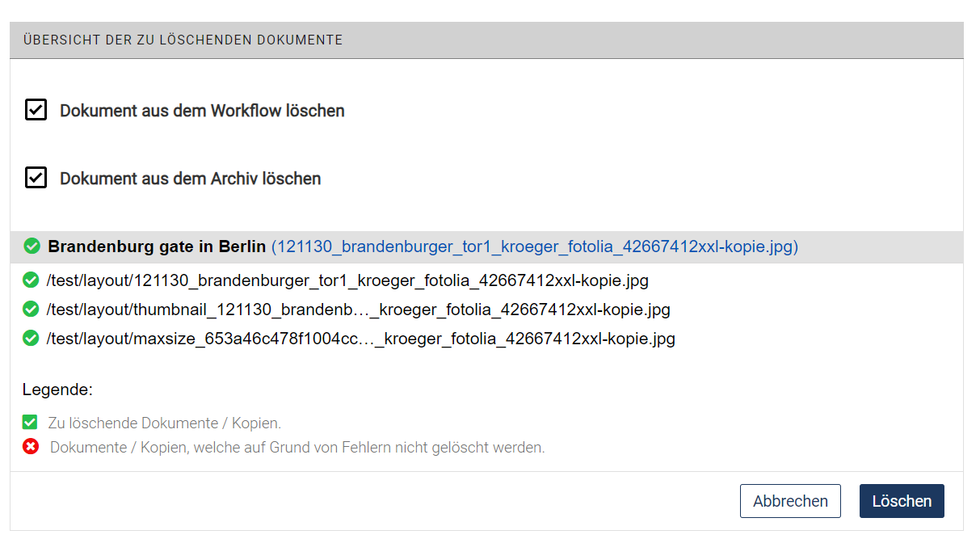980x539 pixels.
Task: Click green checkmark next to first /test/layout path
Action: [x=32, y=280]
